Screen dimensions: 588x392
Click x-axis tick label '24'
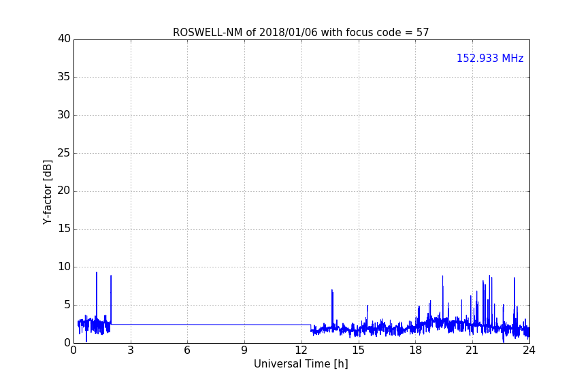pos(529,350)
